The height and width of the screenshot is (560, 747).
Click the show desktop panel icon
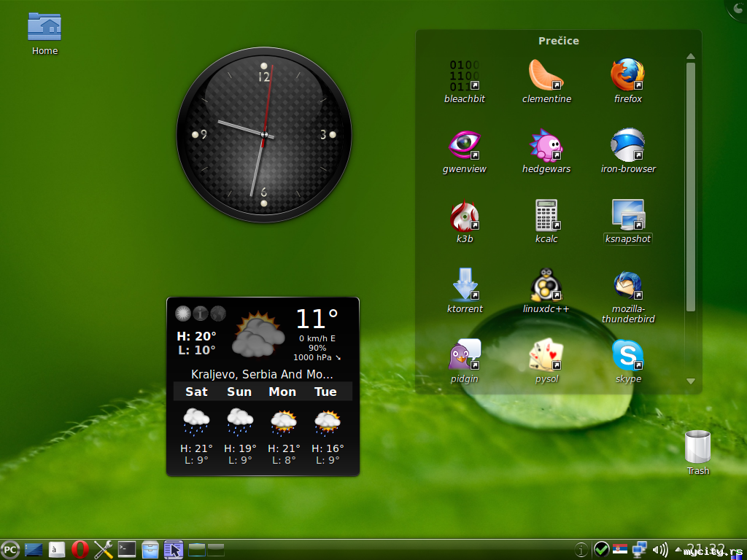pos(34,550)
